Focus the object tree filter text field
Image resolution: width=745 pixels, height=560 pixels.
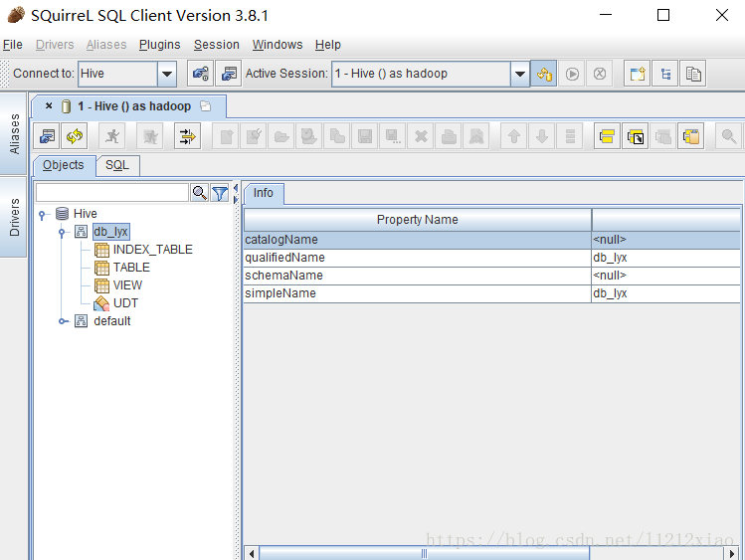[x=112, y=193]
